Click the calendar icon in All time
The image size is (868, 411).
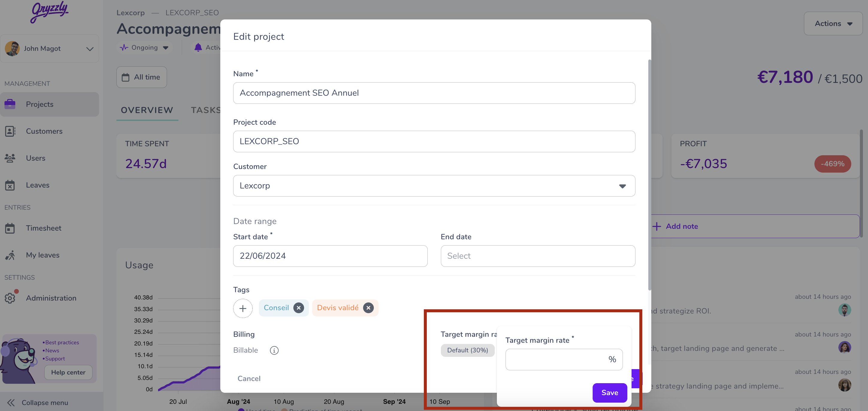point(125,77)
